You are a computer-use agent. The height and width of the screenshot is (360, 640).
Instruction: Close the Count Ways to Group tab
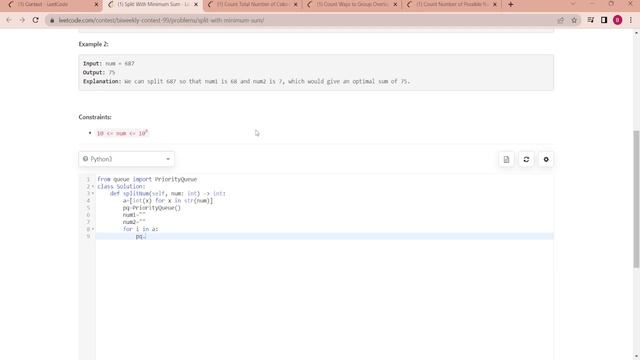tap(395, 4)
